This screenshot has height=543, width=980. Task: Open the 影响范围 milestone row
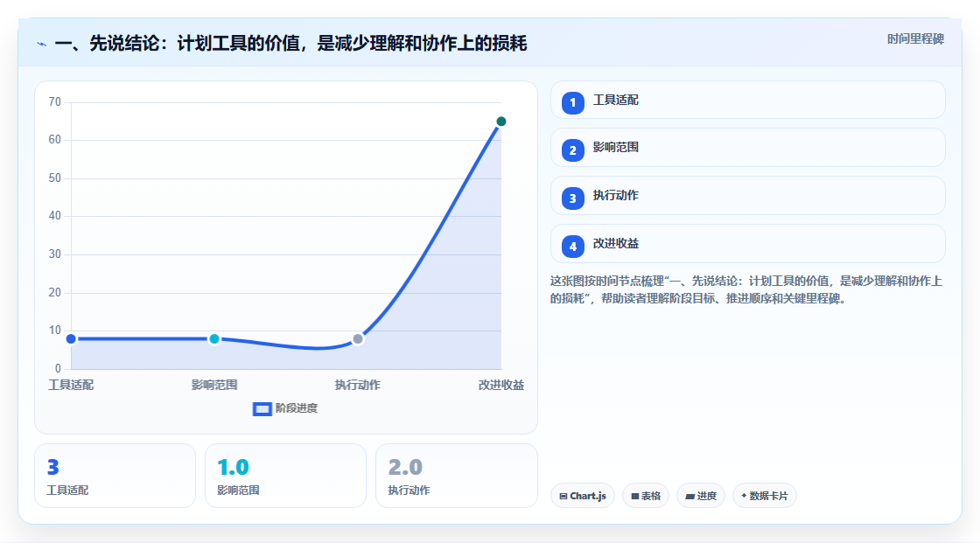(x=747, y=148)
